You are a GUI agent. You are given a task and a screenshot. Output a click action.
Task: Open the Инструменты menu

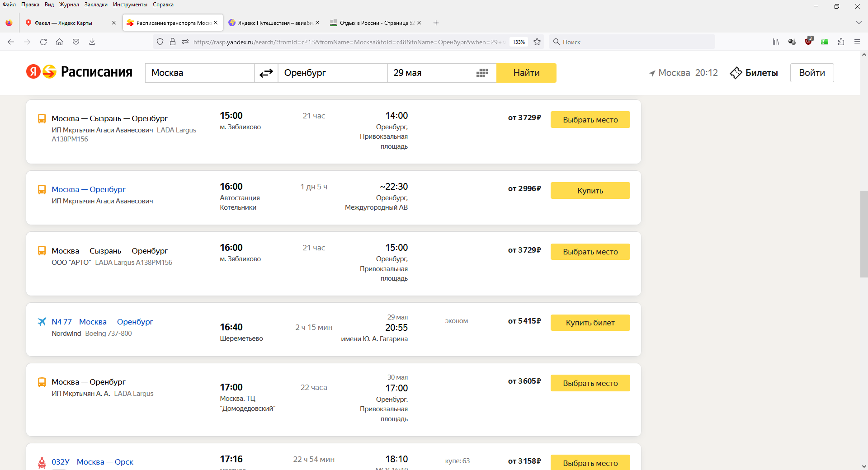coord(130,5)
